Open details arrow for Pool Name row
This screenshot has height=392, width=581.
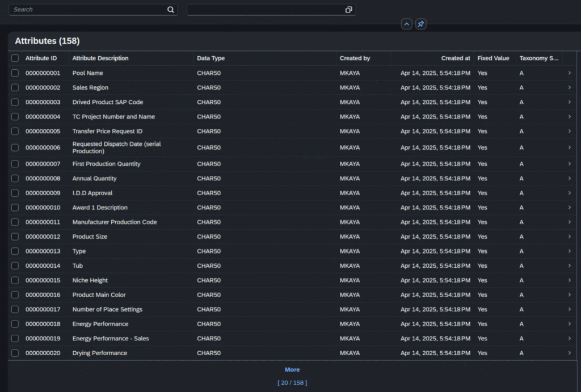pos(569,73)
